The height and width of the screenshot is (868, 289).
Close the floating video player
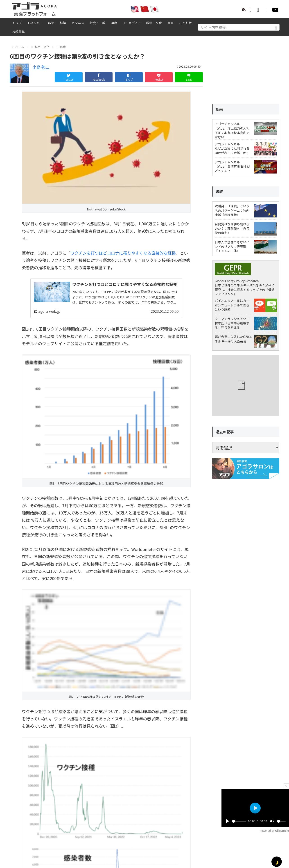[x=286, y=786]
